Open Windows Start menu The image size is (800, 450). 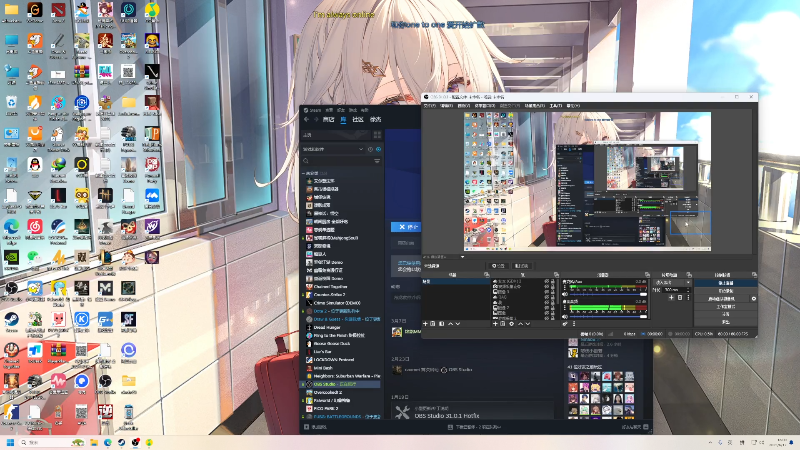(x=10, y=442)
